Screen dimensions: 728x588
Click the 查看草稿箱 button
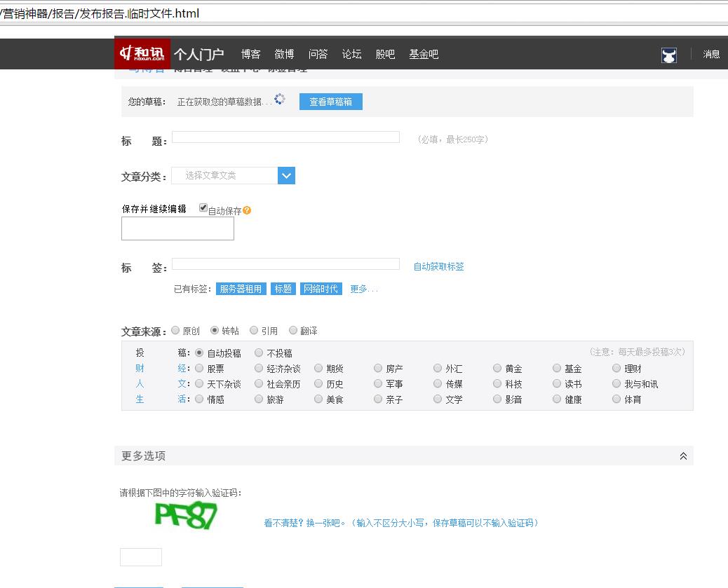[x=330, y=102]
